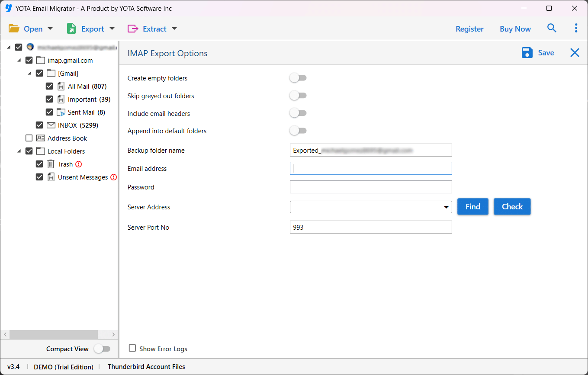Uncheck the INBOX folder checkbox
The width and height of the screenshot is (588, 375).
(x=39, y=125)
